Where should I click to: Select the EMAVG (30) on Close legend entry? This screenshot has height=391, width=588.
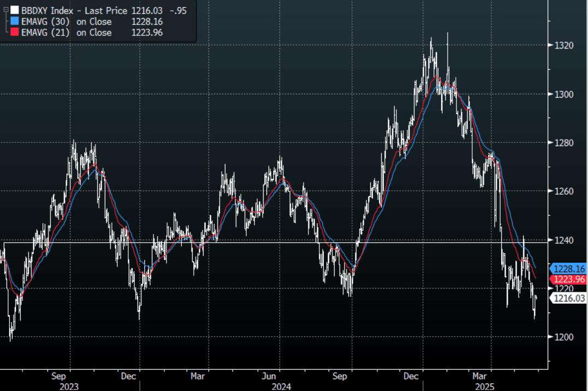[x=66, y=22]
